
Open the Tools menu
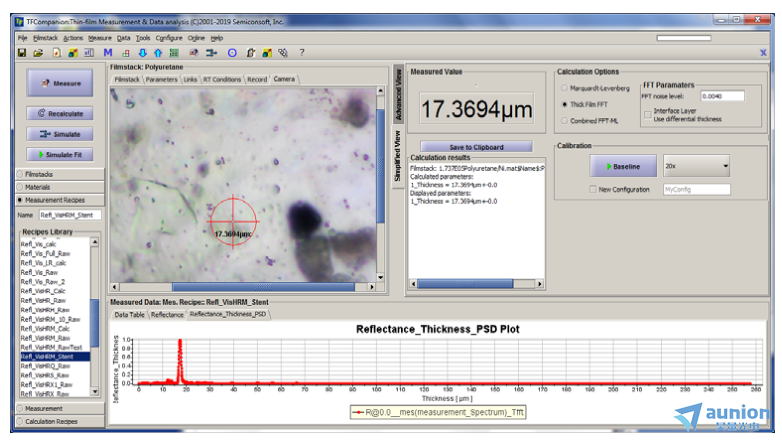pyautogui.click(x=143, y=38)
